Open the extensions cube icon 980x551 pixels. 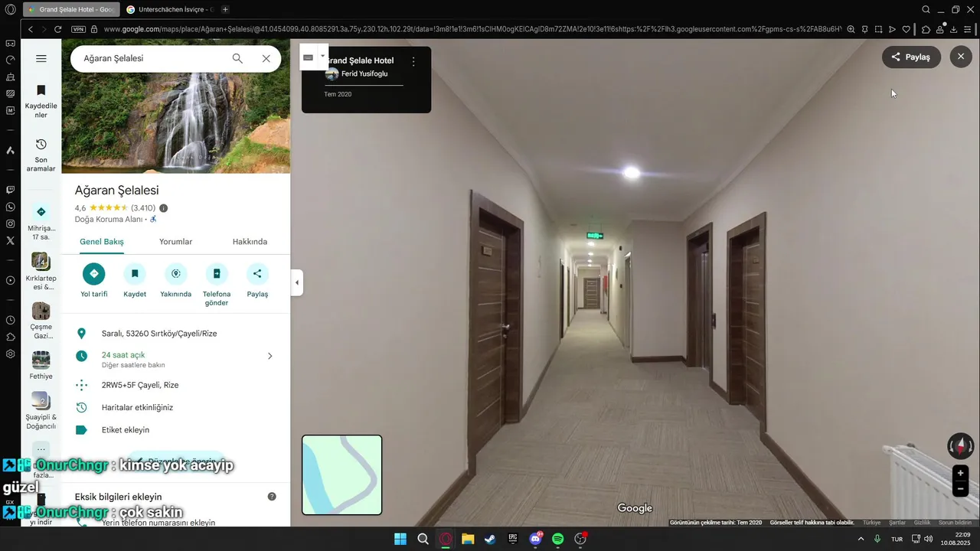tap(926, 29)
